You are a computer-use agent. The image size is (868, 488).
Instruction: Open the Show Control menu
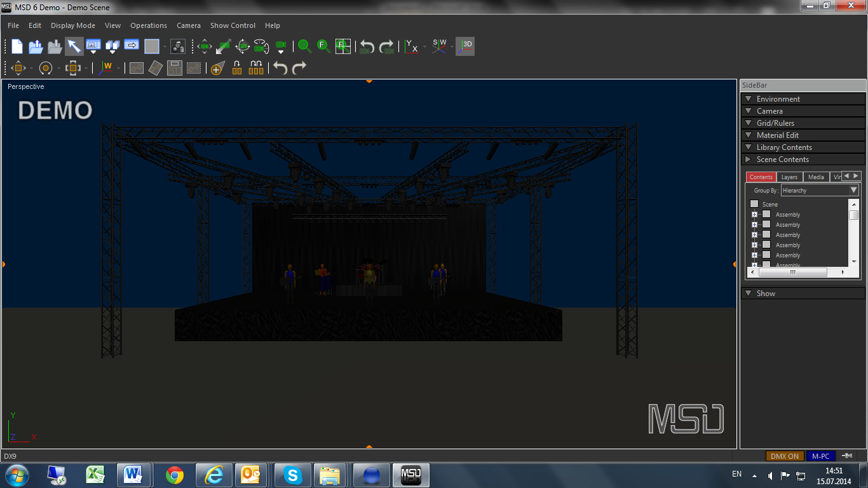click(233, 25)
